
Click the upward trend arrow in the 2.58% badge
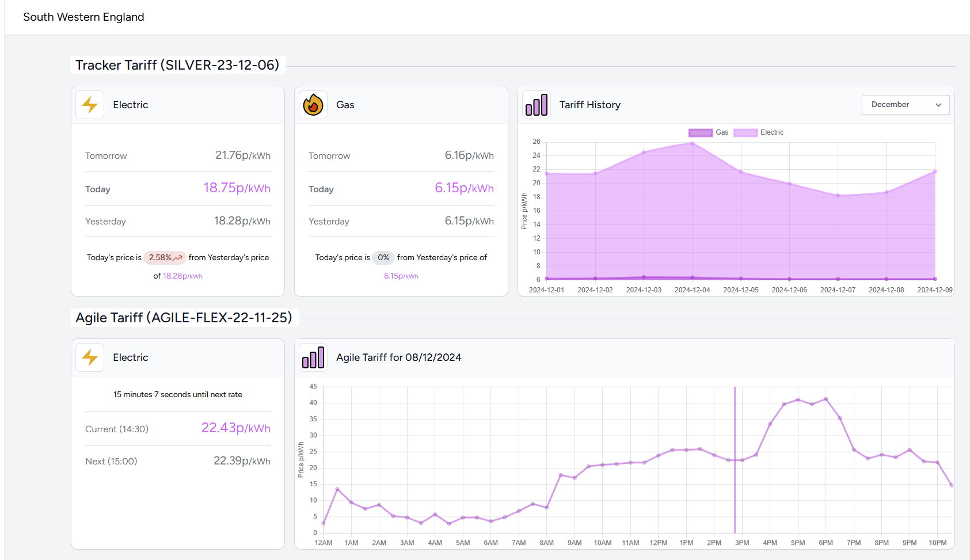(x=178, y=258)
